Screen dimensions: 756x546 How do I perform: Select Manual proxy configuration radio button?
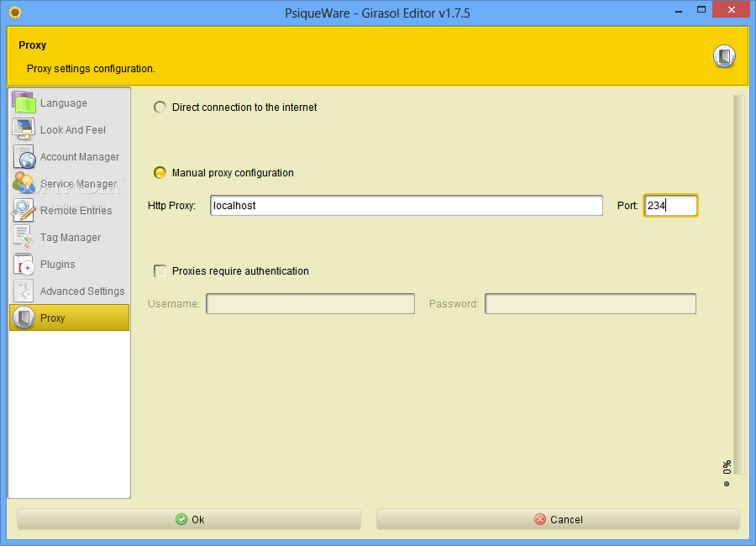160,173
